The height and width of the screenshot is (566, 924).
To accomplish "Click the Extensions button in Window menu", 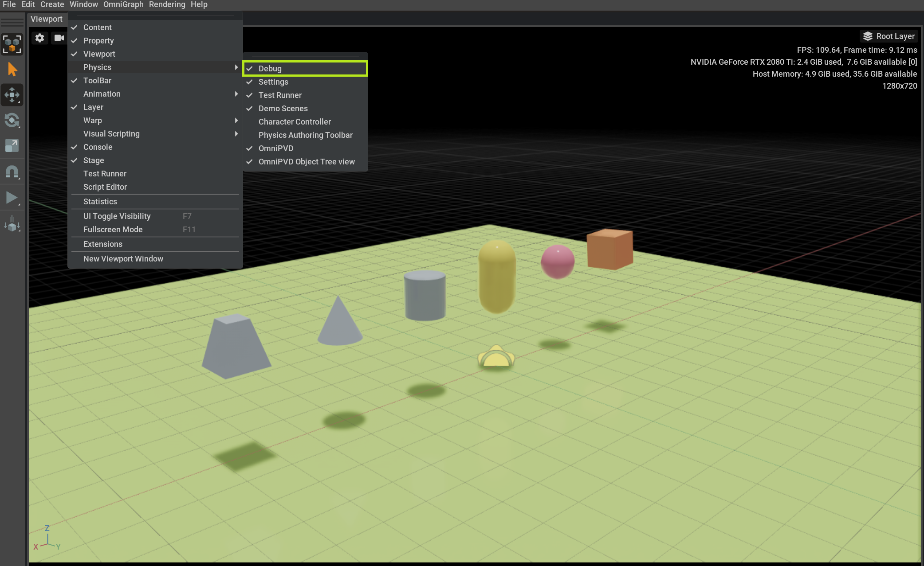I will coord(102,244).
